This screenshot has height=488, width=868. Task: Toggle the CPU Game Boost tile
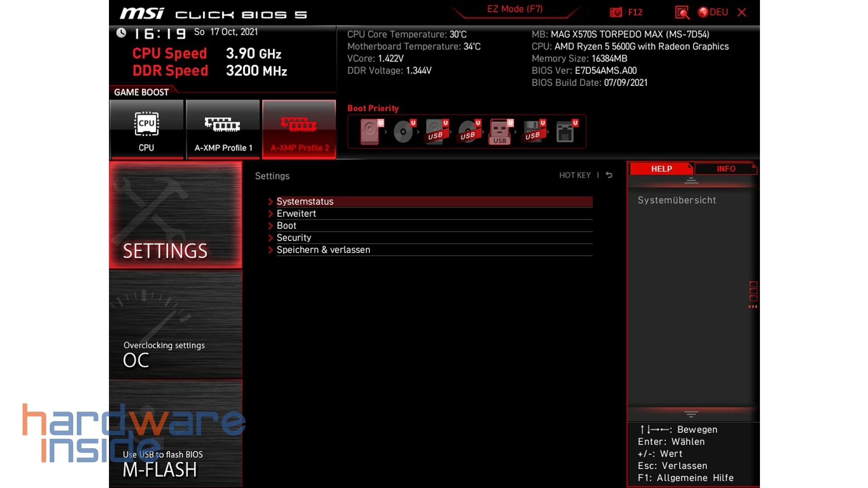click(x=146, y=130)
